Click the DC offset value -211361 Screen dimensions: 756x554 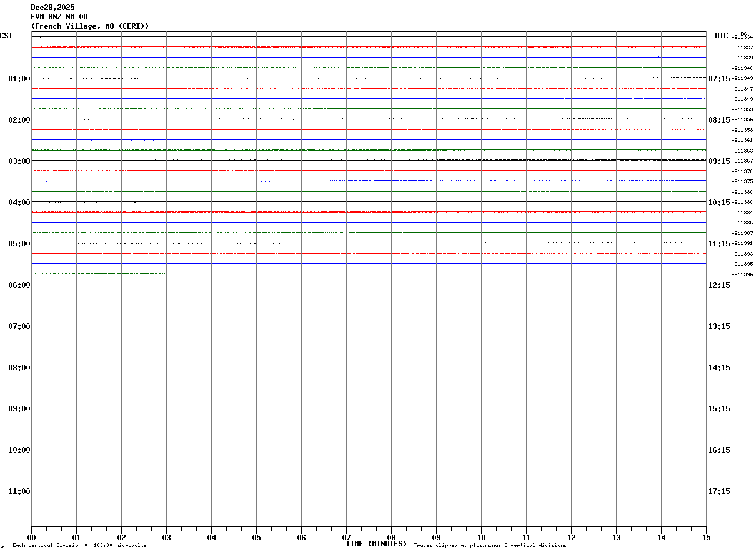(742, 140)
